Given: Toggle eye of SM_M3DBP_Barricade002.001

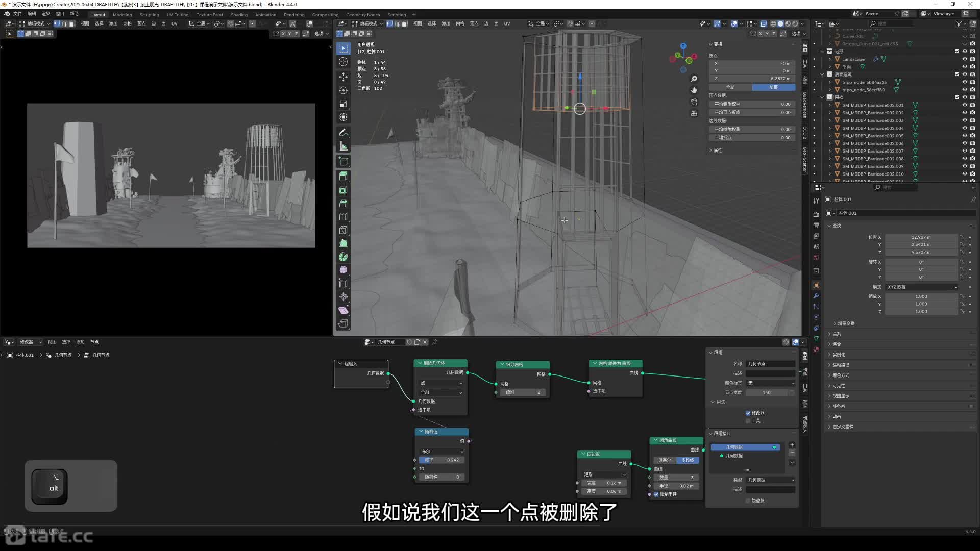Looking at the screenshot, I should [x=965, y=105].
